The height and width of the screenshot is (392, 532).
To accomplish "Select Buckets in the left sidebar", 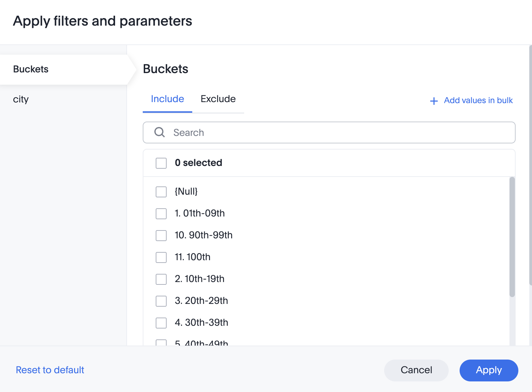I will pyautogui.click(x=31, y=69).
